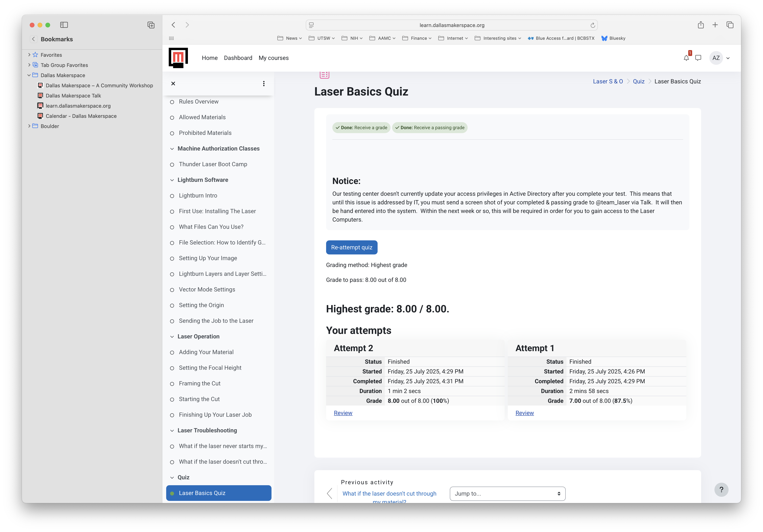This screenshot has height=532, width=763.
Task: Open Review link for Attempt 1
Action: pyautogui.click(x=524, y=413)
